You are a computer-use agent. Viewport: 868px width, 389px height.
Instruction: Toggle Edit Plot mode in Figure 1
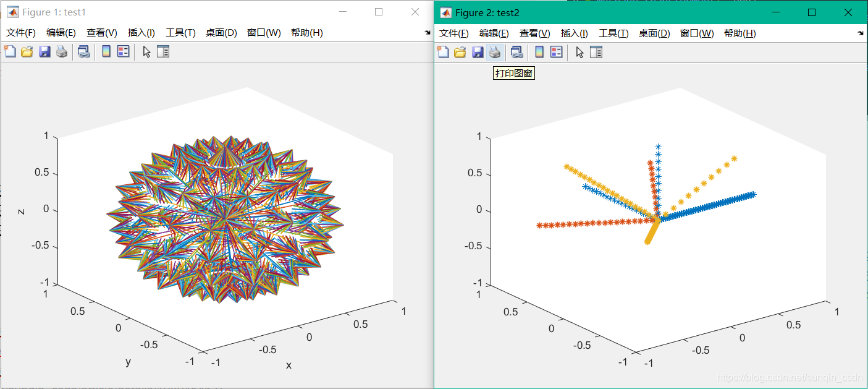(x=147, y=52)
